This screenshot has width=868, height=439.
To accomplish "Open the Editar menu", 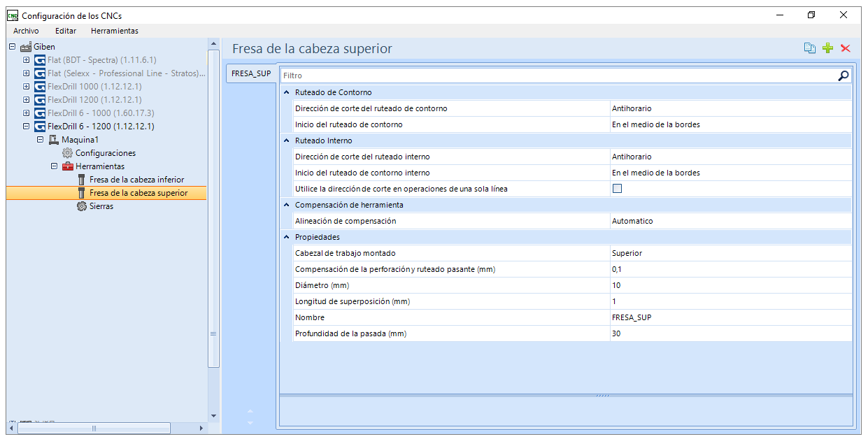I will coord(66,31).
